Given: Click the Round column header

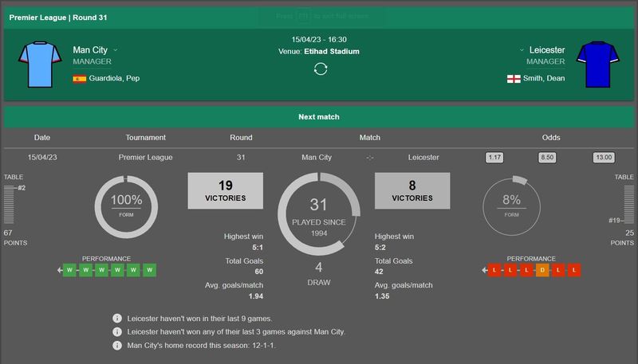Looking at the screenshot, I should (x=241, y=137).
